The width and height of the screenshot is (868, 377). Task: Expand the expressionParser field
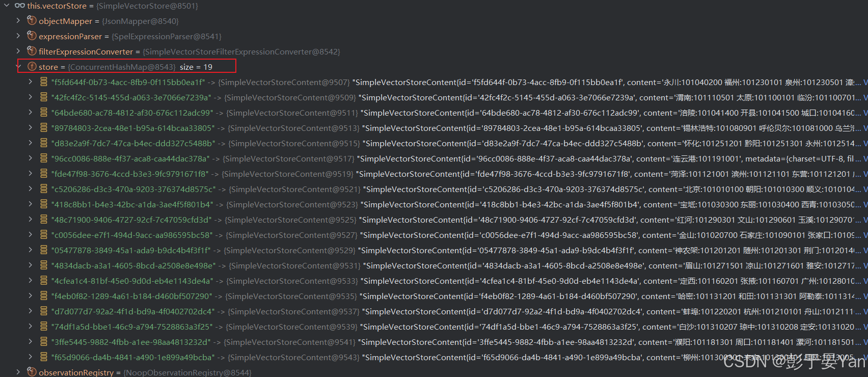point(18,36)
